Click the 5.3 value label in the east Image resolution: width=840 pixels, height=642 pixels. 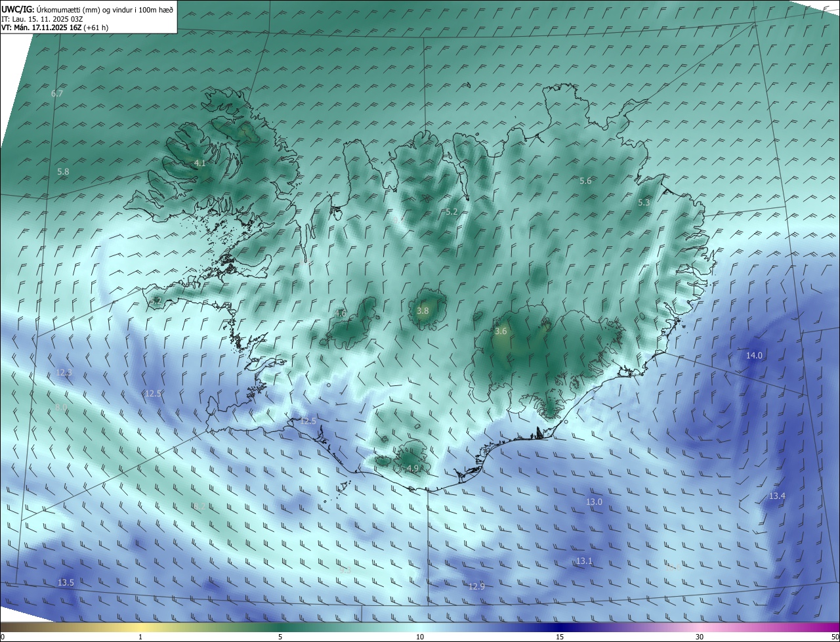pos(644,203)
